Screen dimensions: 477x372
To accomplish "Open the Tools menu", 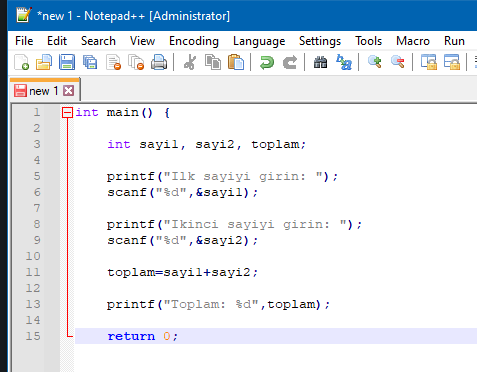I will click(369, 41).
